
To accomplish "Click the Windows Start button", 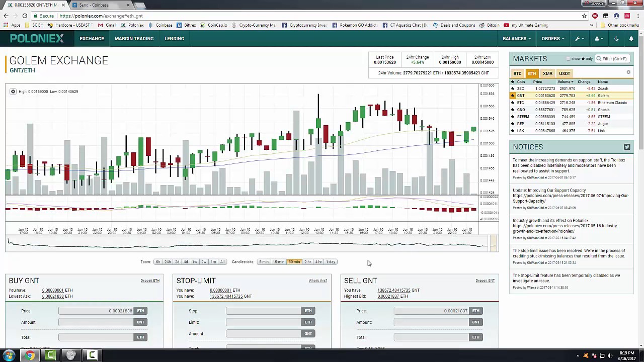I will [x=9, y=355].
